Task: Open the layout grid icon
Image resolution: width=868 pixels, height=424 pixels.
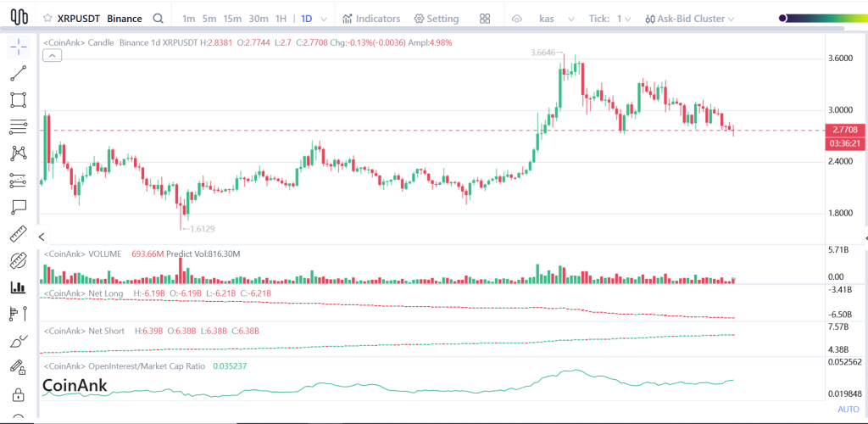Action: point(485,19)
